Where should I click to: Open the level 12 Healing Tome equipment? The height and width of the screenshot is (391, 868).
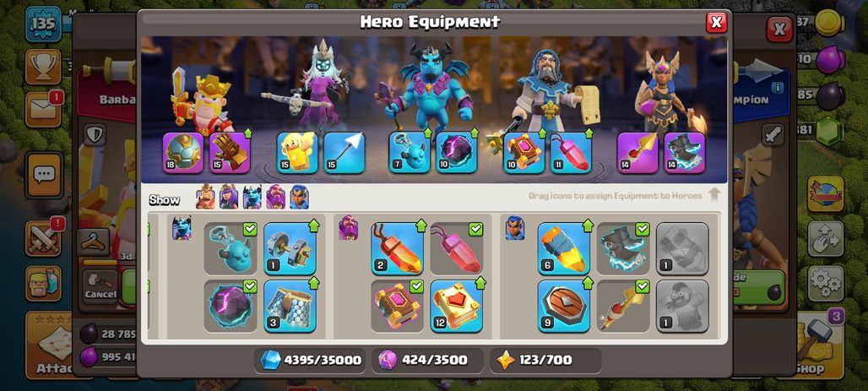(456, 307)
